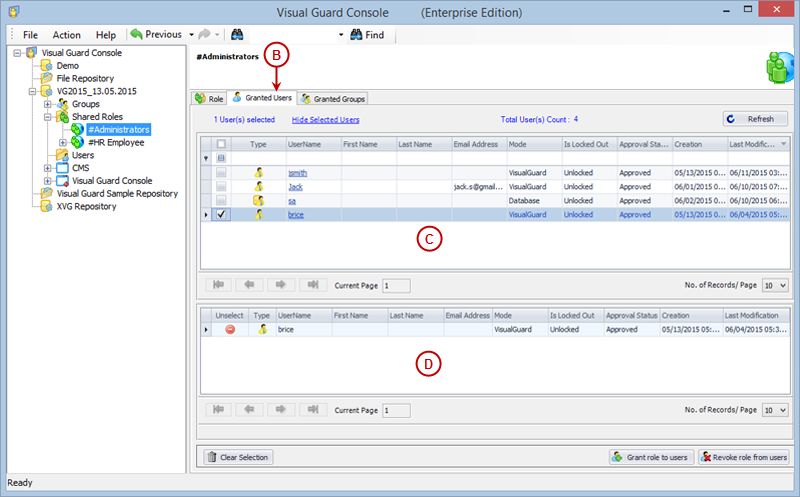Viewport: 800px width, 497px height.
Task: Check the checkbox for user sa
Action: [221, 201]
